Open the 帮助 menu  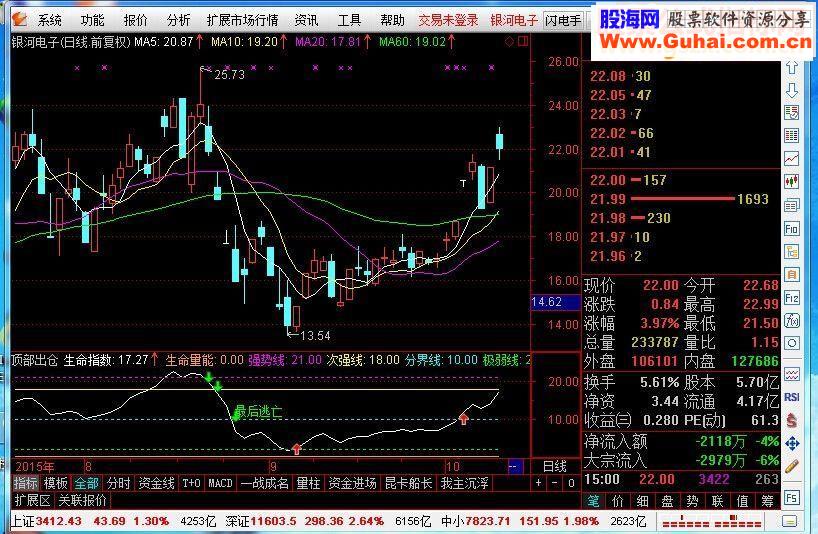(392, 20)
